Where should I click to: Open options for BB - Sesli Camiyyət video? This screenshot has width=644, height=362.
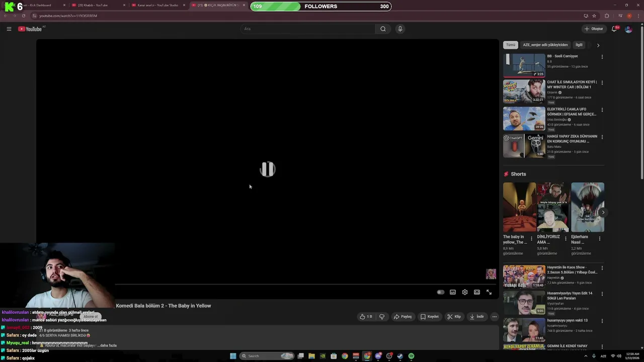tap(602, 57)
